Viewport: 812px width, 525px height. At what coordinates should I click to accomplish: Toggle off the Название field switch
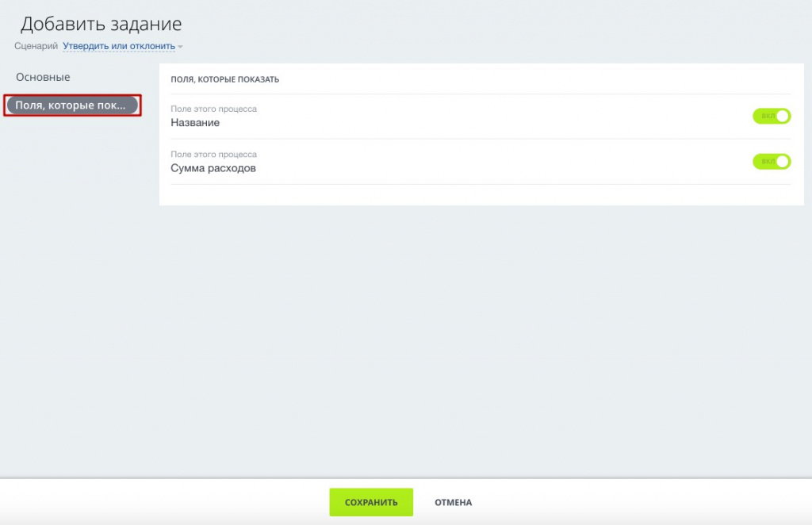pos(772,117)
